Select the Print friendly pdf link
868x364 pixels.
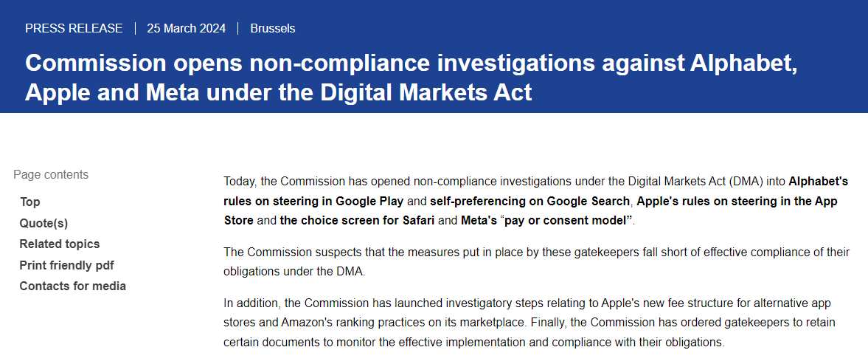66,265
